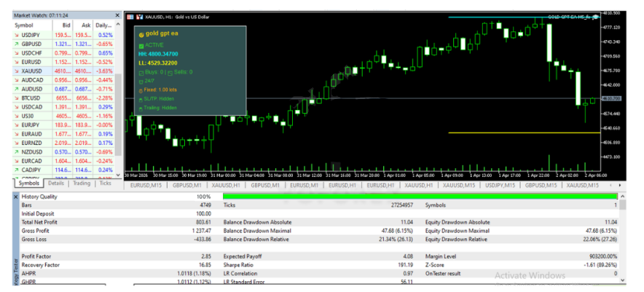The height and width of the screenshot is (292, 644).
Task: Click the Market Watch scroll-up arrow
Action: click(x=118, y=25)
